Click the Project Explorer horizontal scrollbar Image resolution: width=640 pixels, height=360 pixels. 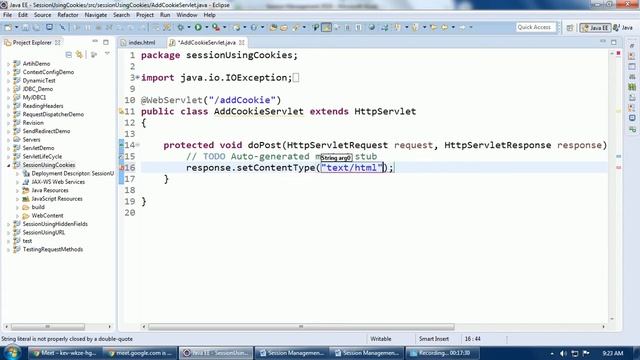point(48,327)
